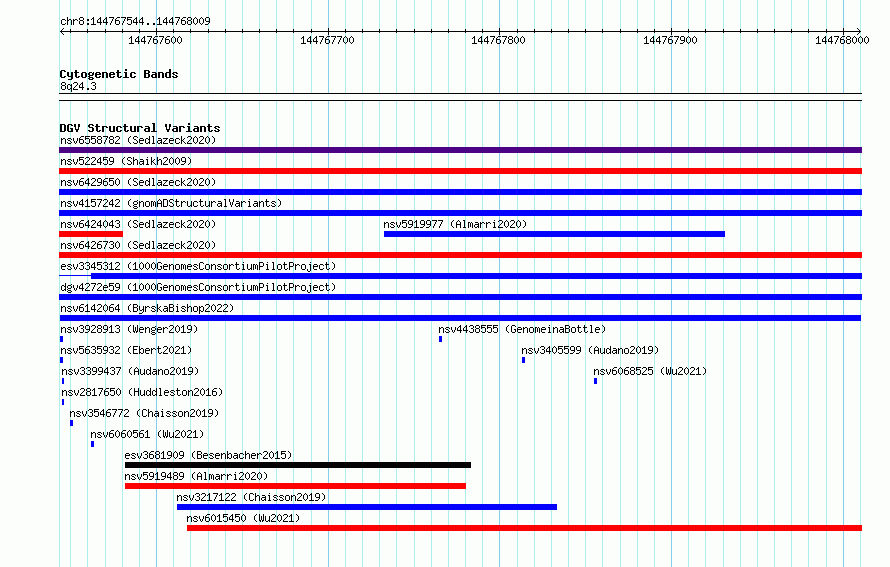Click the DGV Structural Variants track title

[x=140, y=128]
